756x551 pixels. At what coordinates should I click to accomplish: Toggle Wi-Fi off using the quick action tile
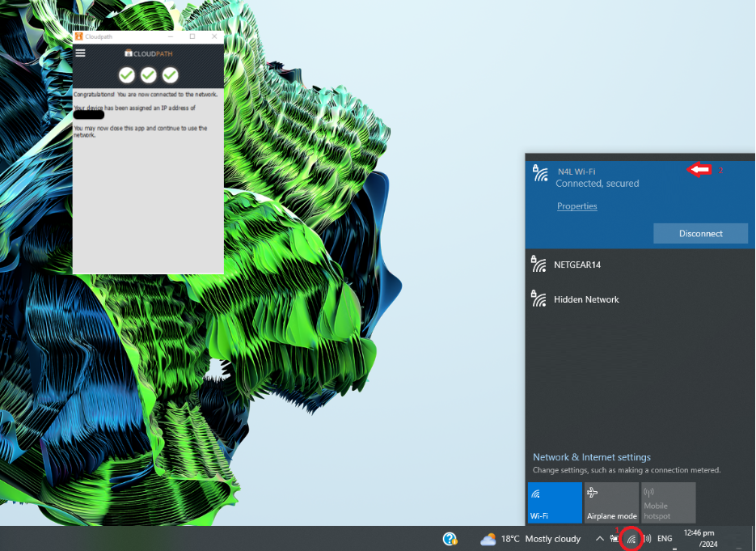point(555,502)
